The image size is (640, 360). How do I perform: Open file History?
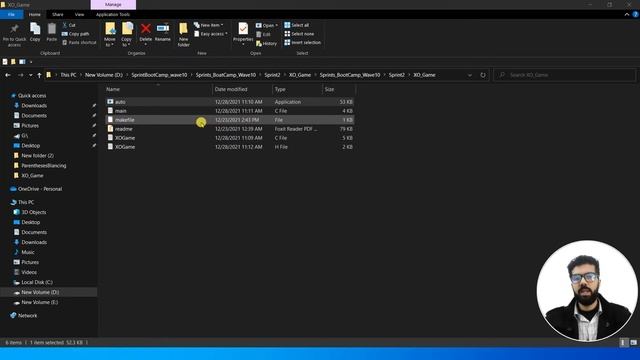pyautogui.click(x=266, y=43)
